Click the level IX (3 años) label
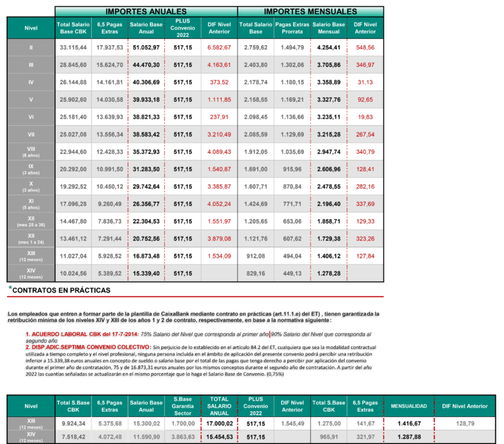Viewport: 504px width, 444px height. click(x=31, y=170)
